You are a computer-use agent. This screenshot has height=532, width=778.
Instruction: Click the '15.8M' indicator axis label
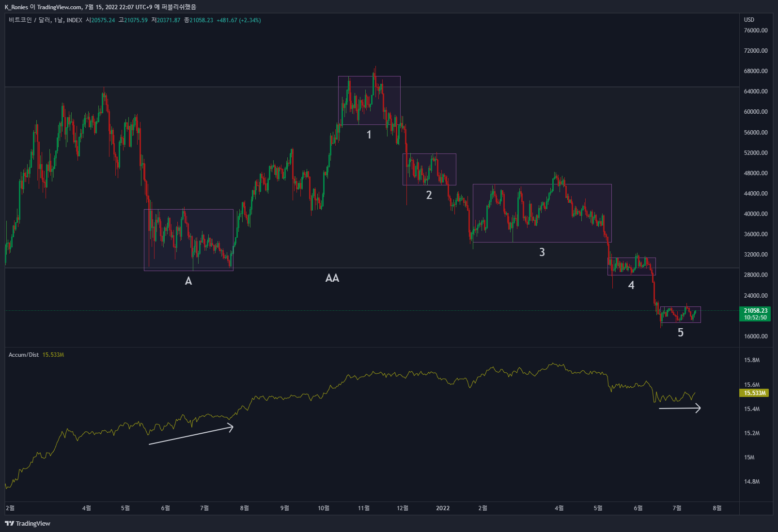pos(752,360)
